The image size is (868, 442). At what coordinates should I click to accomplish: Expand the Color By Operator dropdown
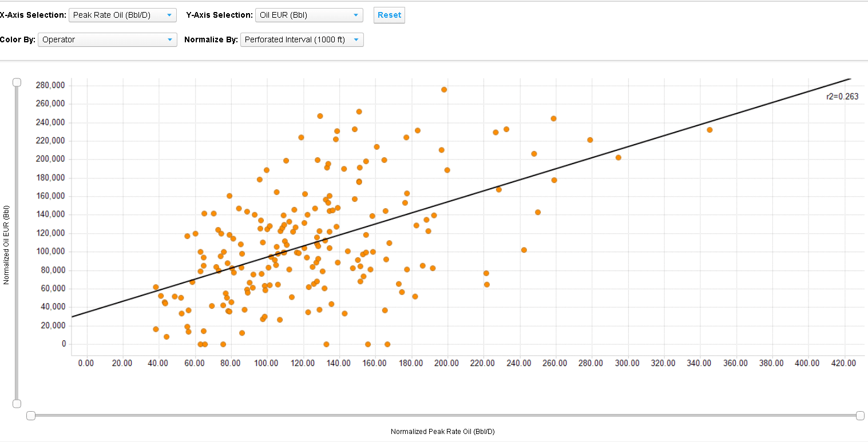pos(107,40)
